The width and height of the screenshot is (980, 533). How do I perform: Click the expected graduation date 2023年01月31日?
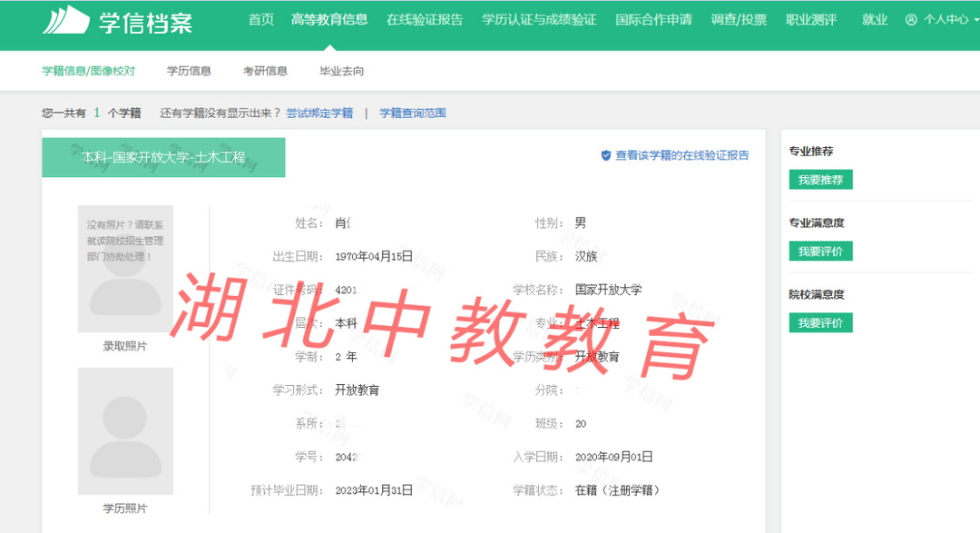[374, 490]
